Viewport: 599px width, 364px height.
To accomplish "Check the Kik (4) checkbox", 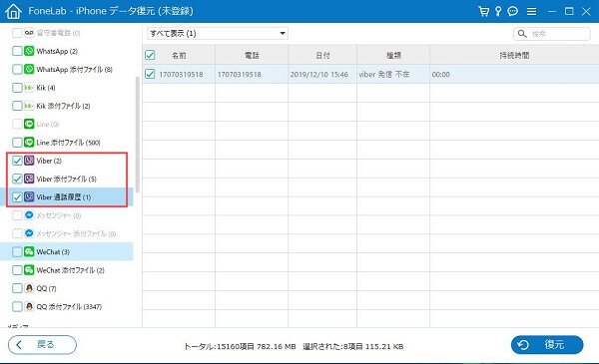I will click(x=17, y=88).
